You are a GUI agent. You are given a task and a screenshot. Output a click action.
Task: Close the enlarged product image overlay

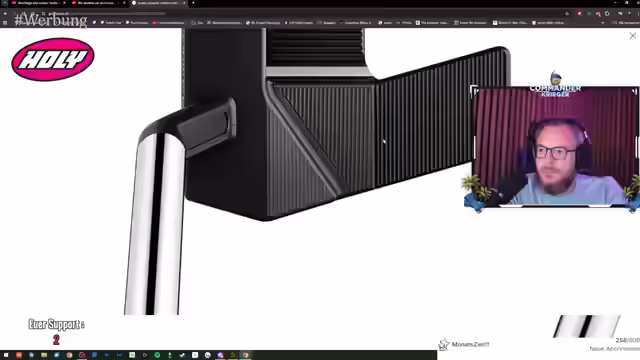[632, 36]
